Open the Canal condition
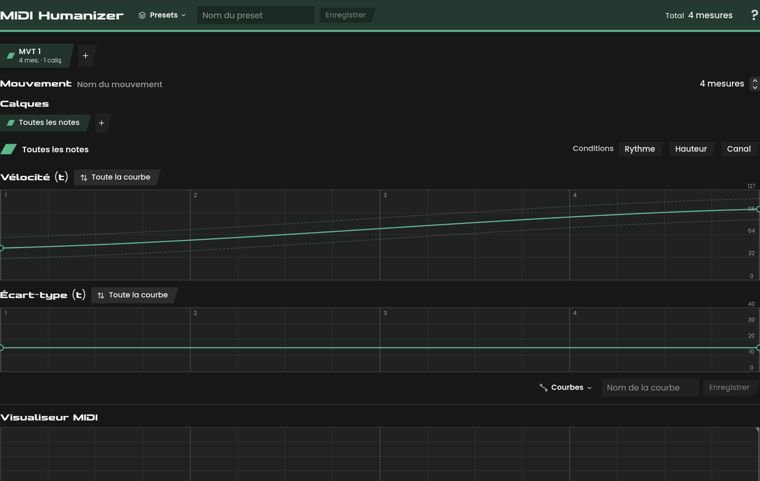The image size is (760, 481). 739,149
